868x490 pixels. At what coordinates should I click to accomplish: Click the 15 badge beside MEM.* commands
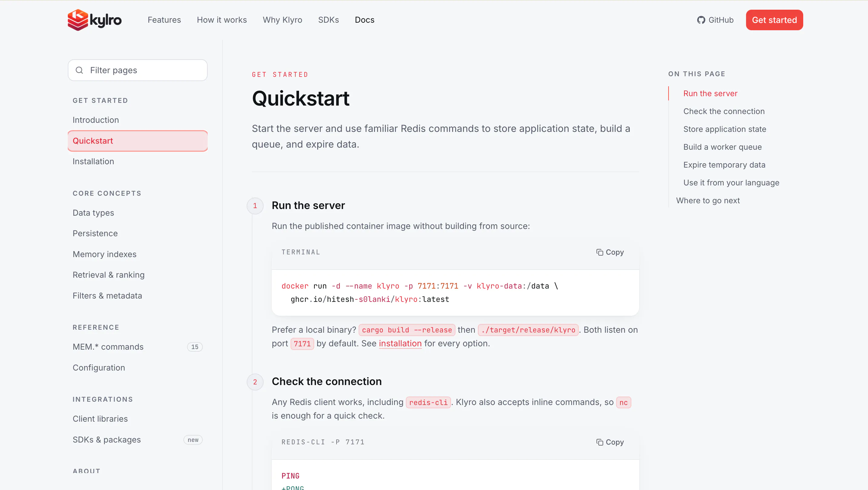click(x=195, y=347)
